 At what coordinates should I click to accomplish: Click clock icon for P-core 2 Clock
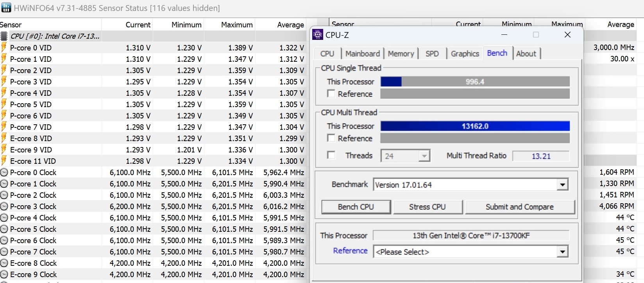[x=4, y=195]
